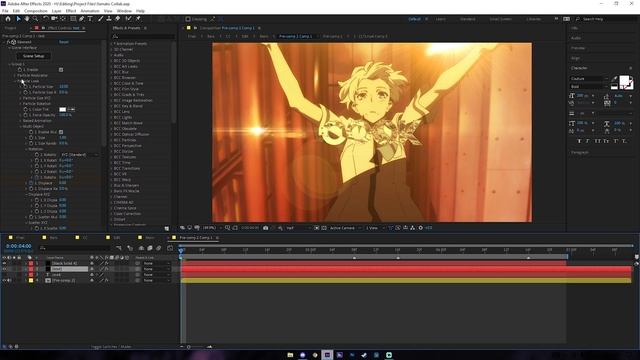Image resolution: width=640 pixels, height=360 pixels.
Task: Click the Home icon in the toolbar
Action: coord(8,19)
